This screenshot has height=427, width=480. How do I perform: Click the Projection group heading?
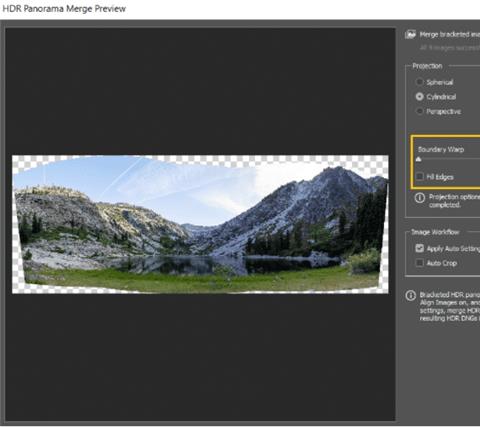(427, 66)
